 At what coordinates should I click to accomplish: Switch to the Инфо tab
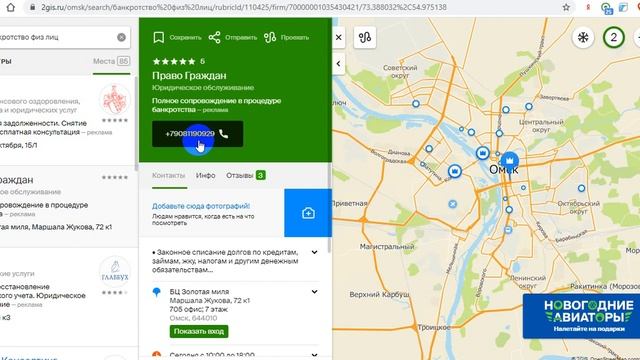coord(205,175)
